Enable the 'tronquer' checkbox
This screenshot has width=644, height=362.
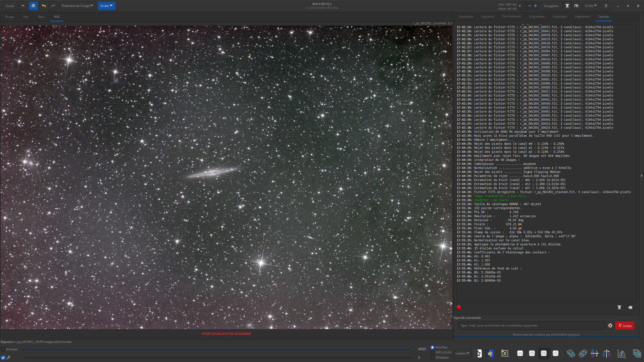pyautogui.click(x=3, y=349)
